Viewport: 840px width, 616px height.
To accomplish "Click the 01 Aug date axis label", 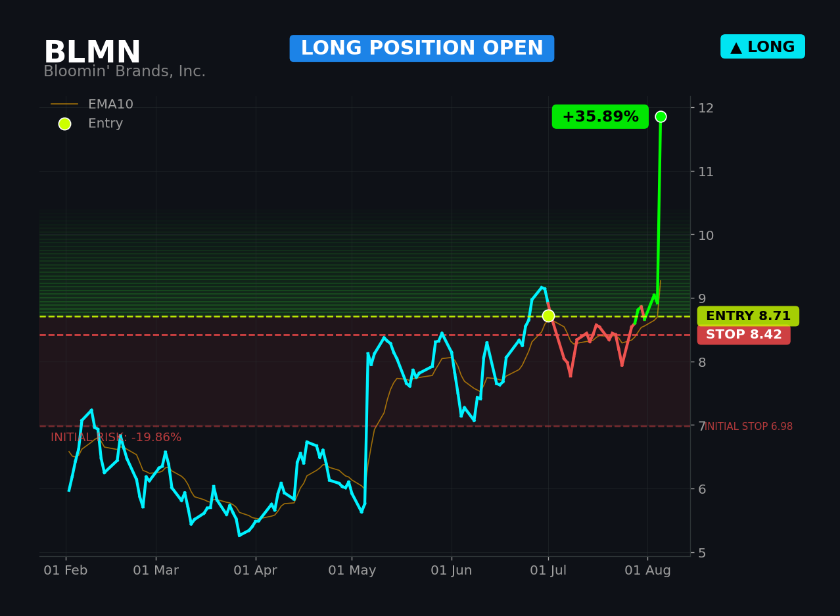I will [647, 571].
